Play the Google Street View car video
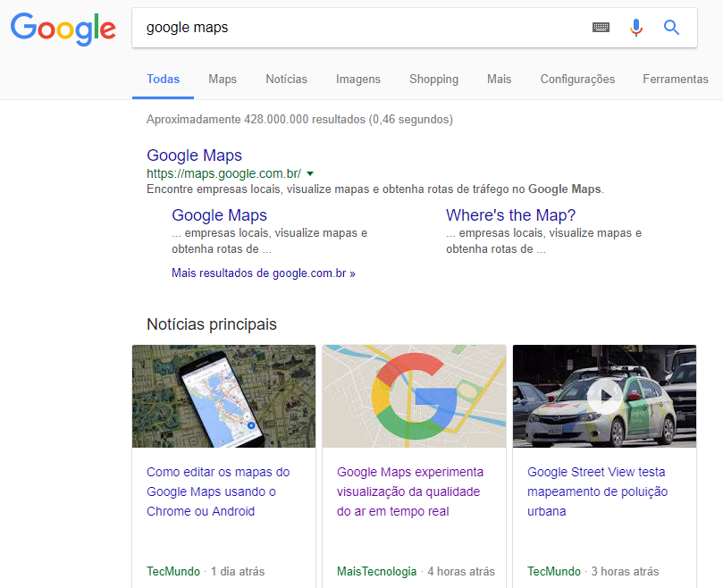Viewport: 723px width, 588px height. [x=604, y=396]
